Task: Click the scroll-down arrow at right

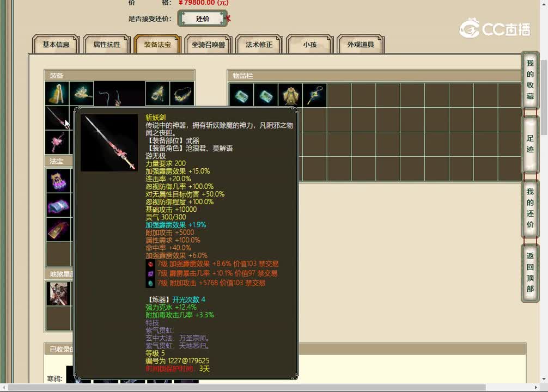Action: click(x=544, y=379)
